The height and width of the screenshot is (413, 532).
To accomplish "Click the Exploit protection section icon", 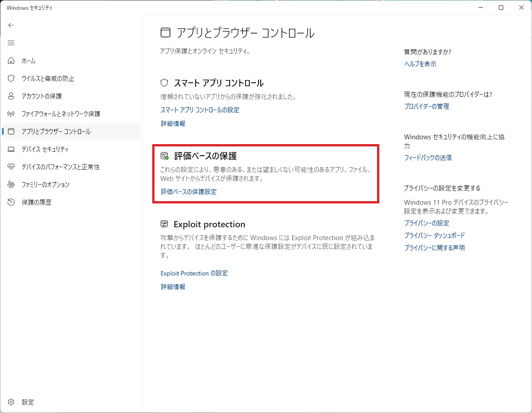I will click(x=164, y=224).
